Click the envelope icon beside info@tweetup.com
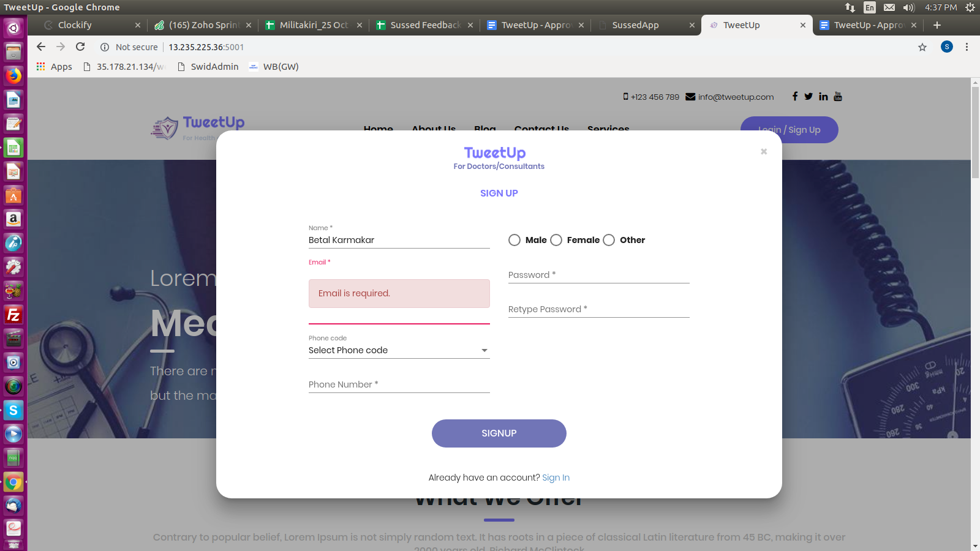Screen dimensions: 980x551 click(690, 97)
